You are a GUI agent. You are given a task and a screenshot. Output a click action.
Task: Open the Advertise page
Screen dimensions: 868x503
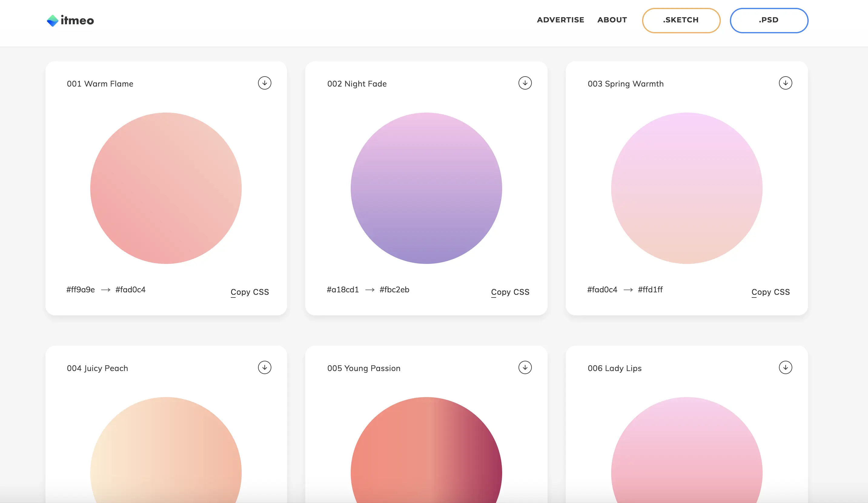[x=560, y=20]
